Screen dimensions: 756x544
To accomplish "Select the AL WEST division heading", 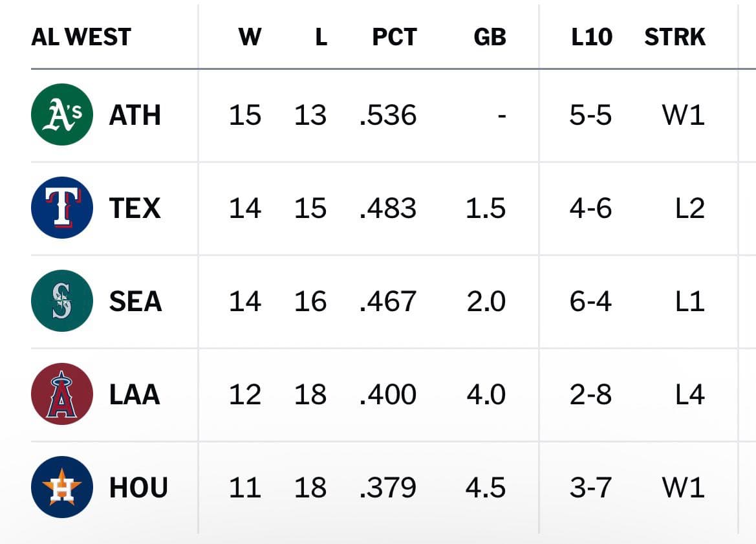I will 81,37.
